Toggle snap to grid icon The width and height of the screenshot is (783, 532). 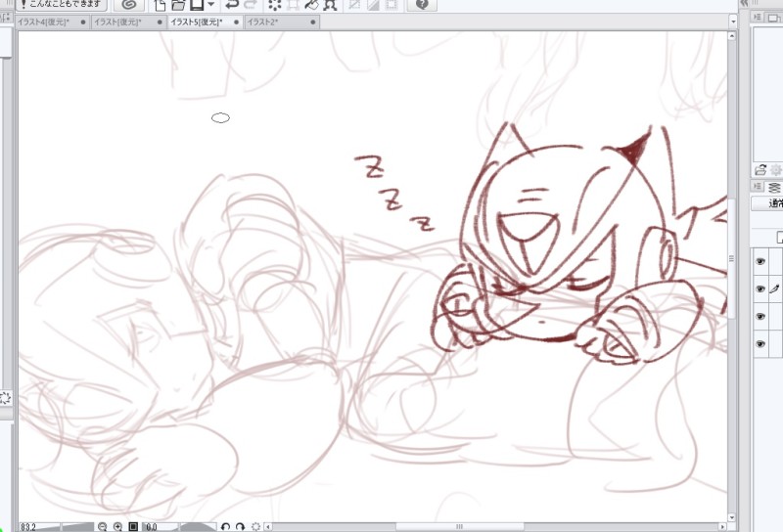click(x=392, y=5)
